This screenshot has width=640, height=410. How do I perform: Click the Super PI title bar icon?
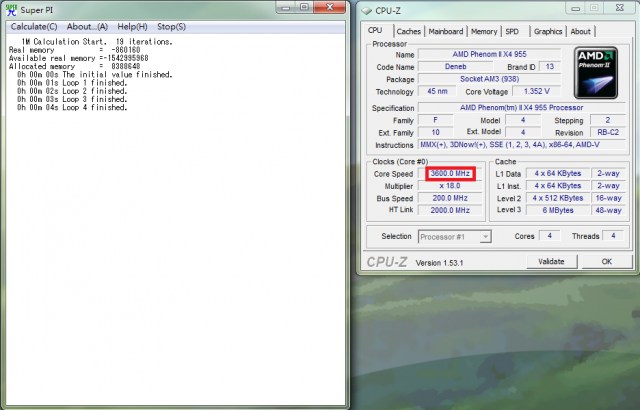pos(11,10)
